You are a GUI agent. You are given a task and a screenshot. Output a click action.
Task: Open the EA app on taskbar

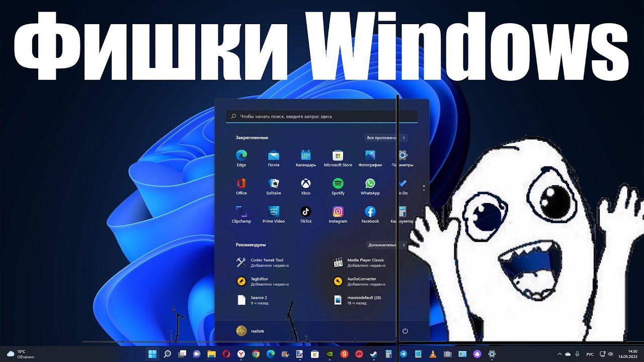(x=359, y=353)
